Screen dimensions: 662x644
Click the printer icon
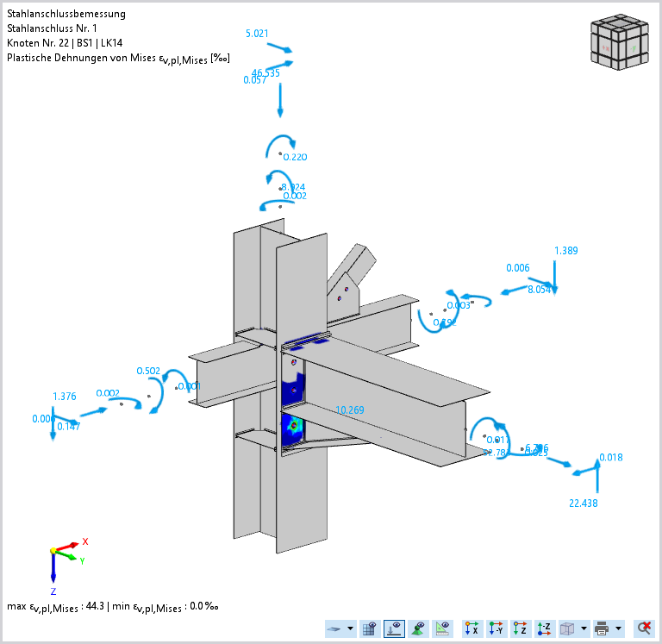[602, 628]
